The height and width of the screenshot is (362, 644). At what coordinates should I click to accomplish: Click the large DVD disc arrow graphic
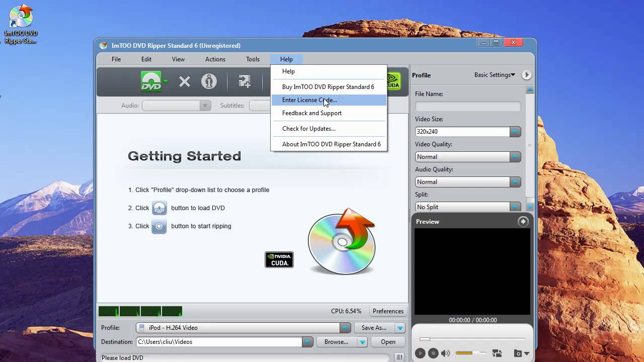click(x=342, y=241)
